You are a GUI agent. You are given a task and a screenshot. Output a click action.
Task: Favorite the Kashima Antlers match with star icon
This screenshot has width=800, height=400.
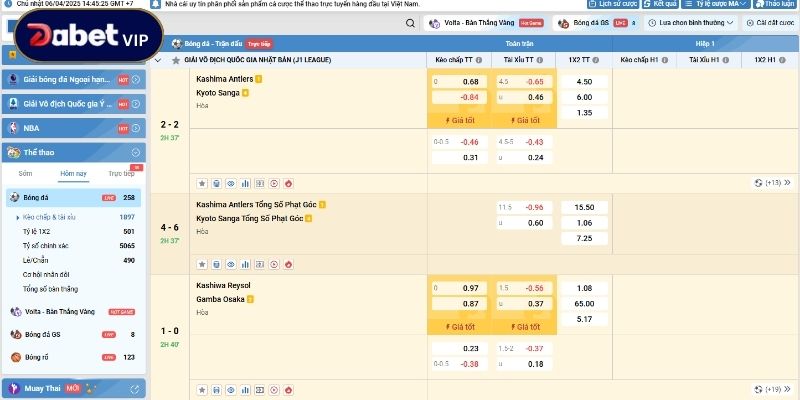point(202,184)
